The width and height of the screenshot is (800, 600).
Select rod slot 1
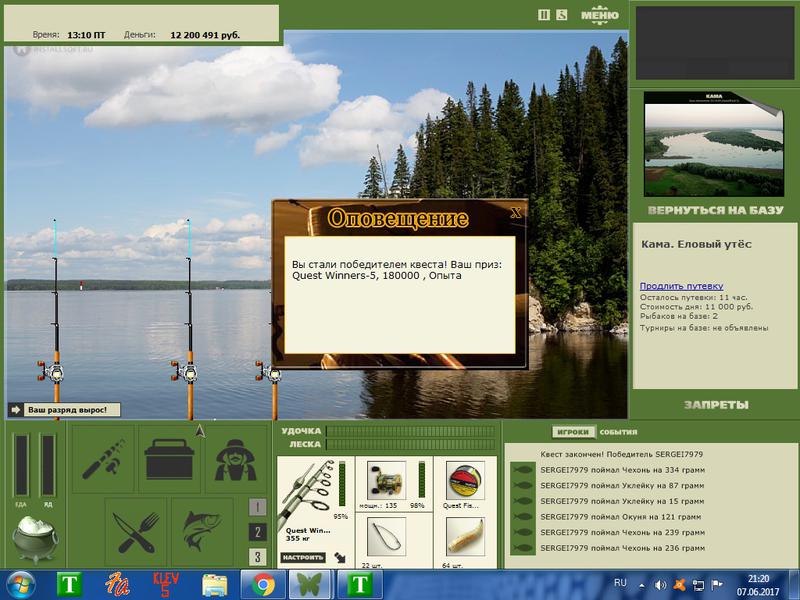pos(257,507)
